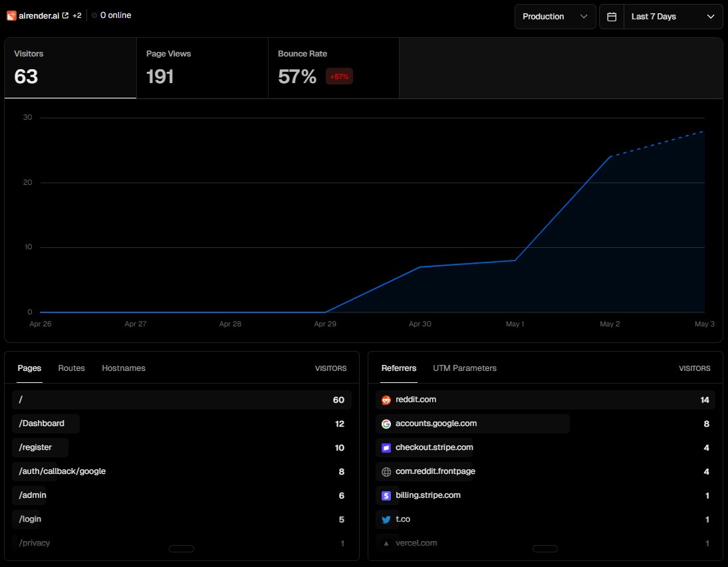Image resolution: width=728 pixels, height=567 pixels.
Task: Click the calendar date picker icon
Action: click(612, 17)
